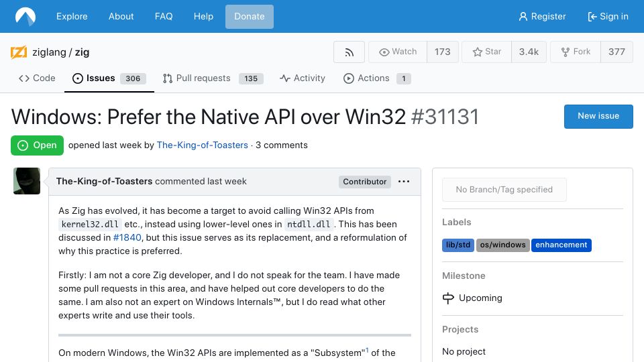
Task: Open the ziglang owner link
Action: pos(49,52)
